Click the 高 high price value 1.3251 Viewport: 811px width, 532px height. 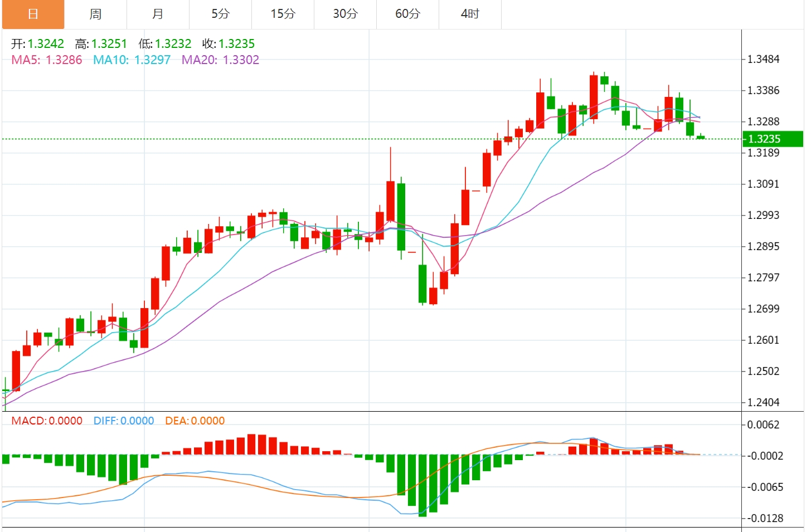[109, 44]
